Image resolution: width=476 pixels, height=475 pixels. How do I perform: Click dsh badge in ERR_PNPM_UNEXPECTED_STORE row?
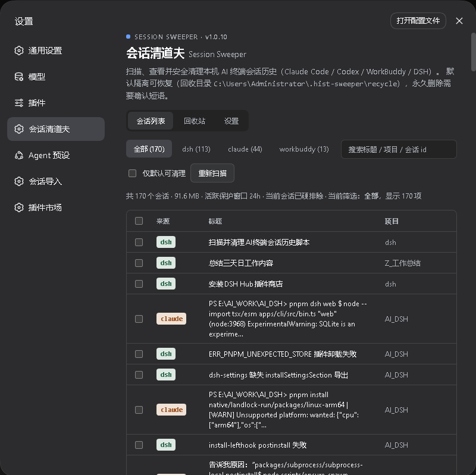tap(166, 354)
